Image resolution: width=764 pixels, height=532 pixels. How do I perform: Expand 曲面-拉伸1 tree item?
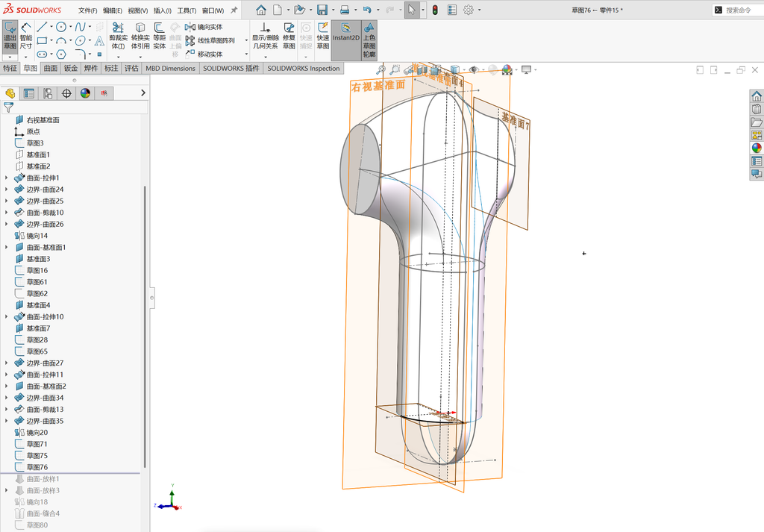tap(6, 178)
